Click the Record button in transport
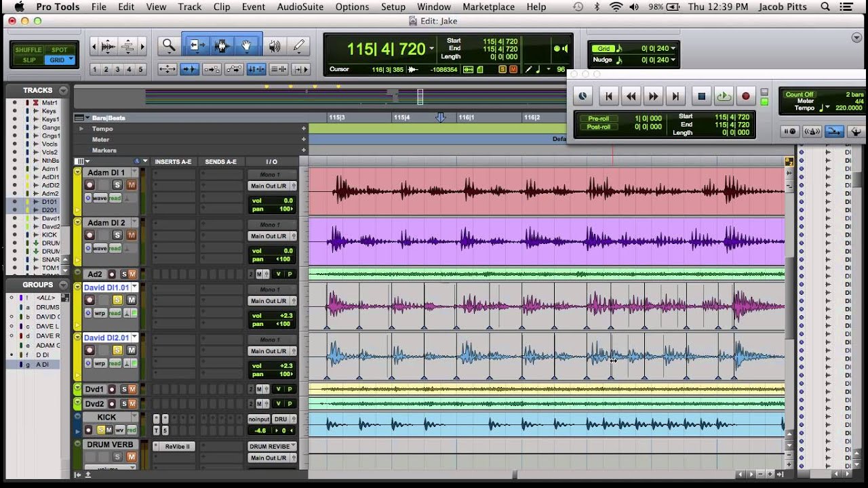868x488 pixels. point(746,96)
